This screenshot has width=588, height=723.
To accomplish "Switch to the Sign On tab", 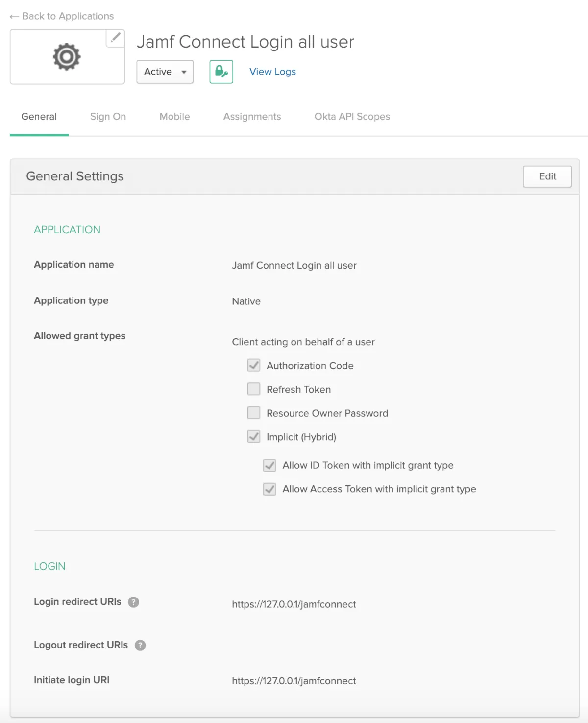I will point(108,117).
